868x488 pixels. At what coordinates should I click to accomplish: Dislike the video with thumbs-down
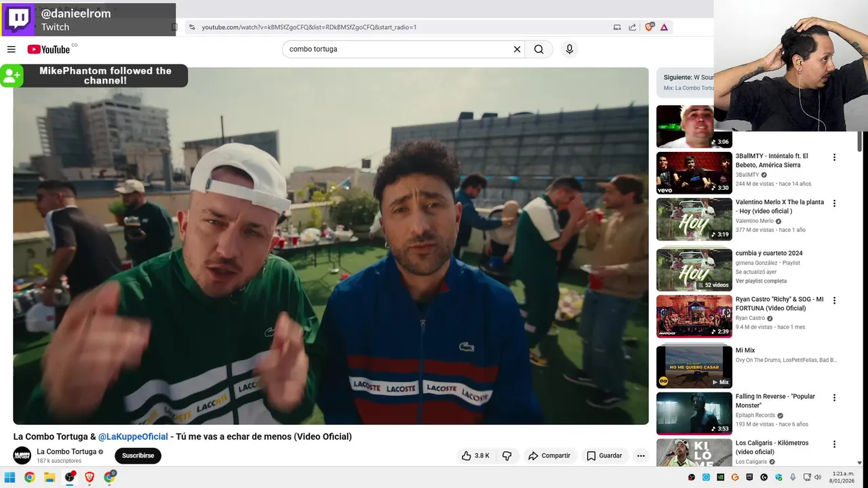point(507,455)
